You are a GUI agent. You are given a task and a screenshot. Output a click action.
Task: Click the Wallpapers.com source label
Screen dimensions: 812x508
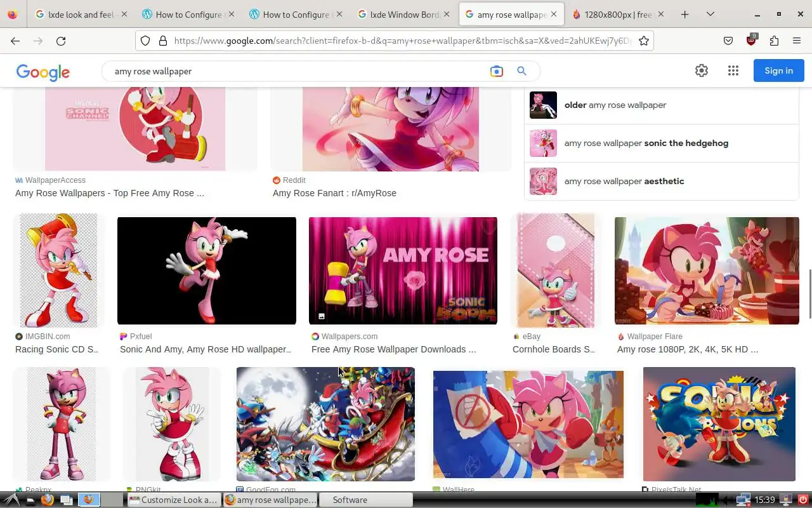pyautogui.click(x=349, y=337)
